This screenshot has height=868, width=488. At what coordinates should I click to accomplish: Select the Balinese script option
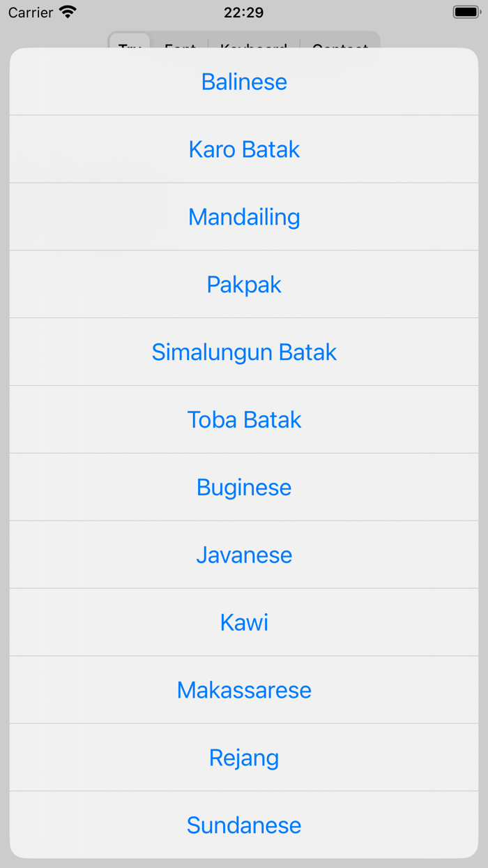(x=244, y=82)
